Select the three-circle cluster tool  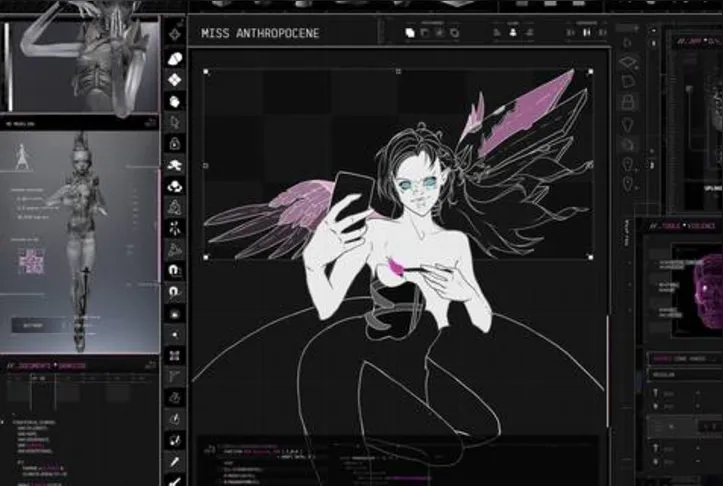175,186
